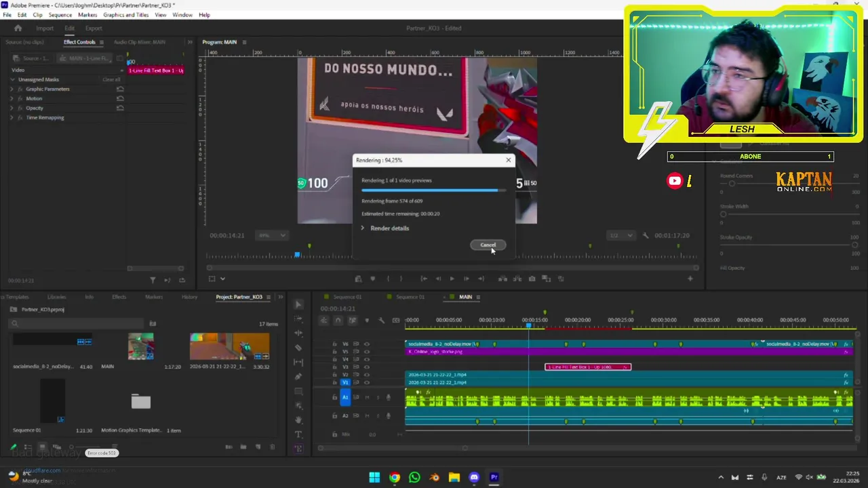Mute audio track A1
This screenshot has height=488, width=868.
pos(367,397)
